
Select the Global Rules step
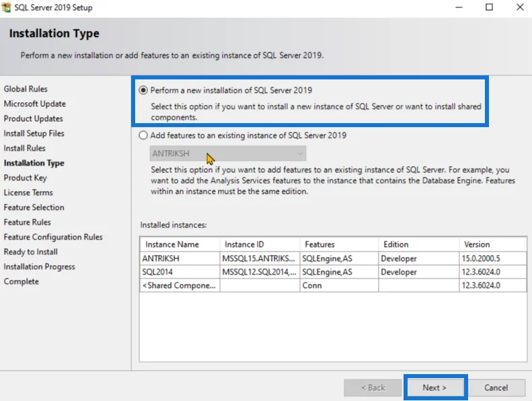click(26, 89)
